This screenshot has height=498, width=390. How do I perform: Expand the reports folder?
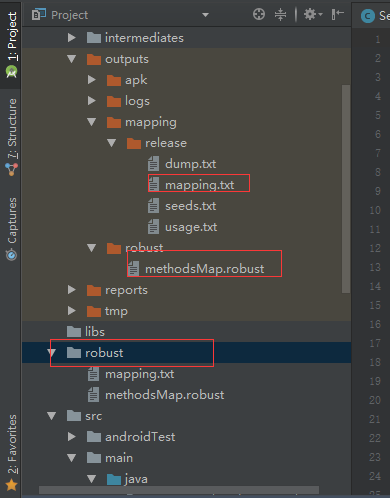(x=72, y=290)
